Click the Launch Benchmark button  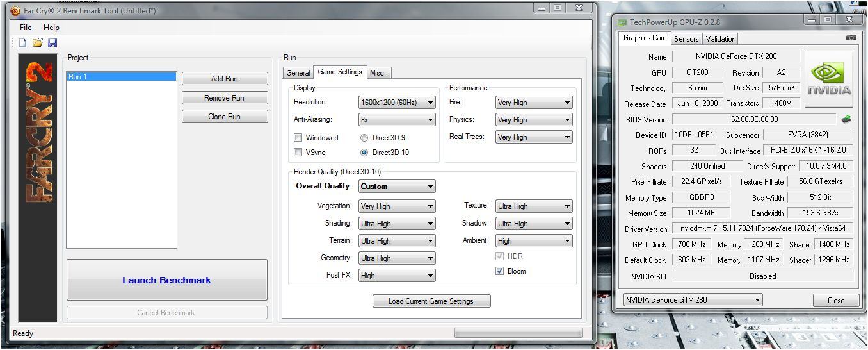point(167,280)
